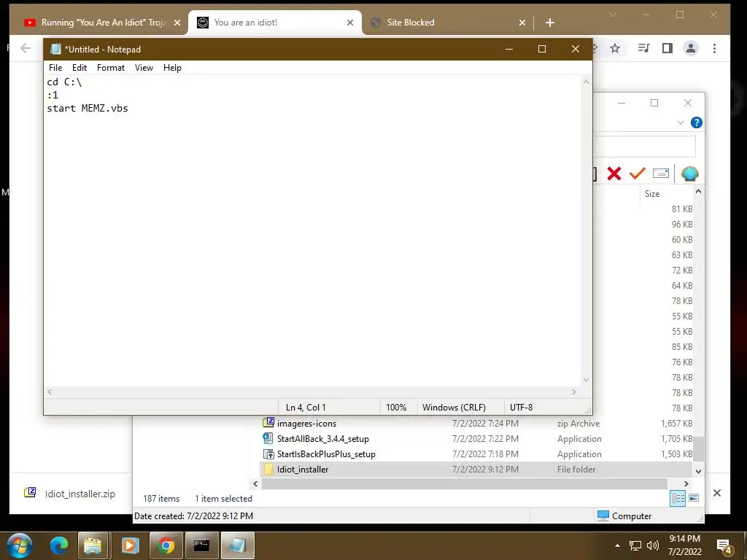Bookmark this page with the star icon
This screenshot has width=747, height=560.
pyautogui.click(x=615, y=48)
